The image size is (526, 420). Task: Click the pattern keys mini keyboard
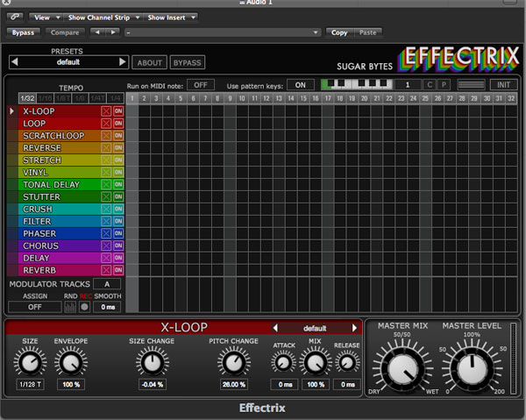[356, 84]
